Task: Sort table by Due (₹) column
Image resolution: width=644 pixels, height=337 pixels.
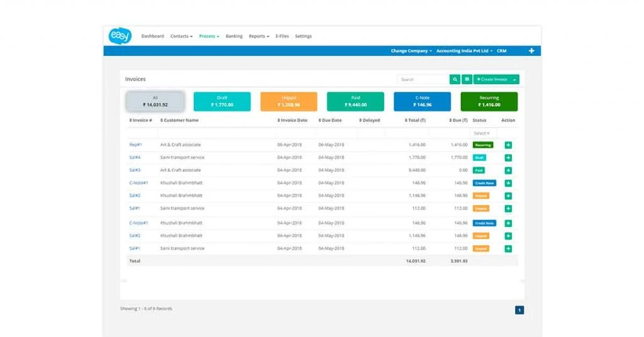Action: point(458,120)
